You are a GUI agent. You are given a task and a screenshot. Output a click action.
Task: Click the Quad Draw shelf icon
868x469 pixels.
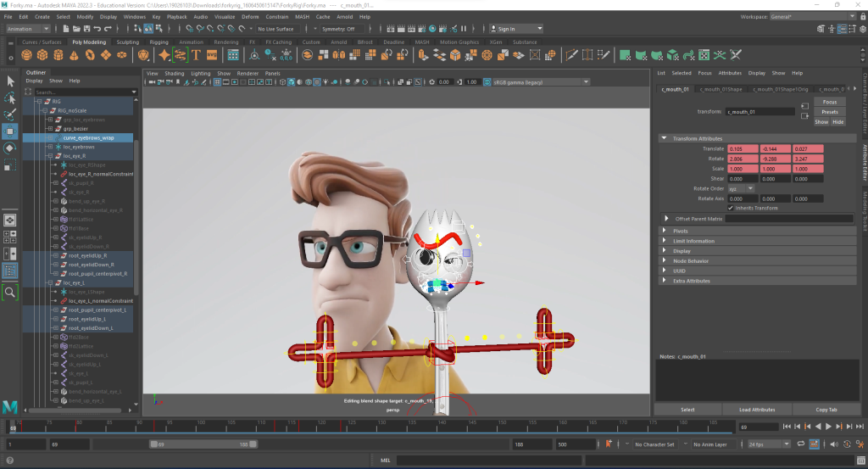(x=604, y=55)
